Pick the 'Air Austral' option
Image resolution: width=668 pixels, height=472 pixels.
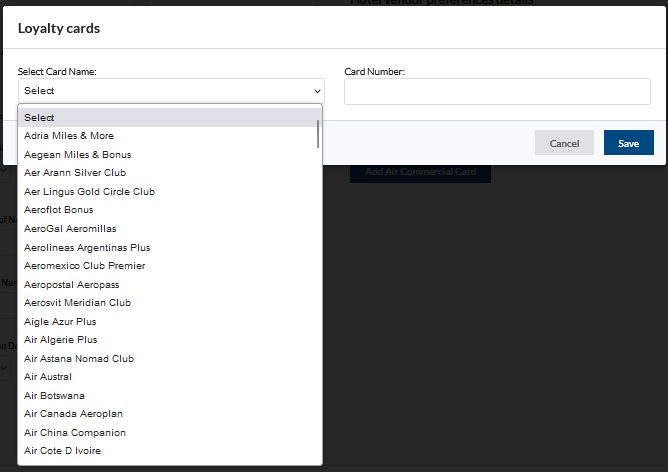169,377
